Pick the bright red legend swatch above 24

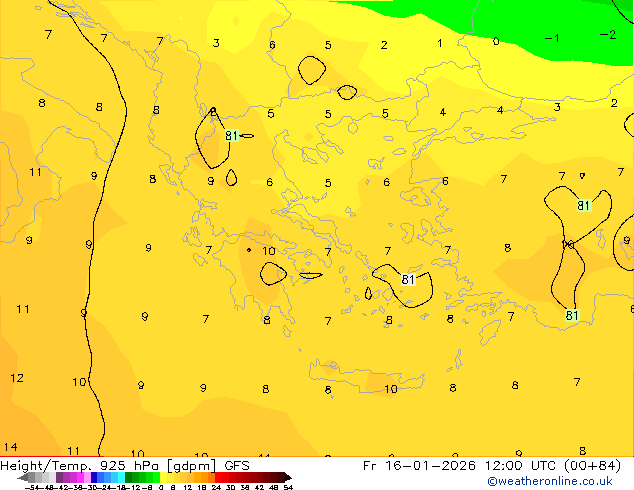[x=218, y=477]
